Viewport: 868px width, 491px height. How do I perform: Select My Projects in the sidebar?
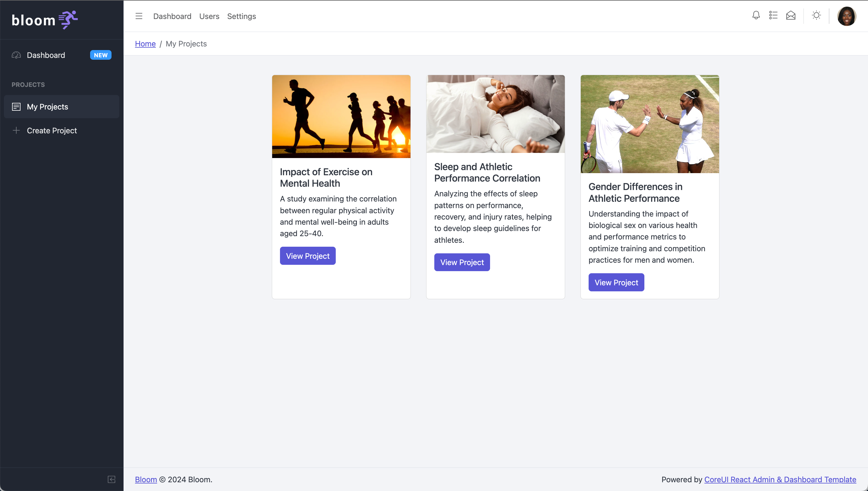point(48,107)
